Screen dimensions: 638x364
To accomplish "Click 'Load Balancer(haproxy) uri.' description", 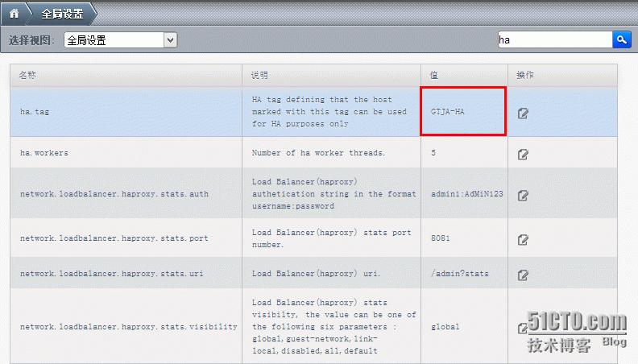I will 316,274.
